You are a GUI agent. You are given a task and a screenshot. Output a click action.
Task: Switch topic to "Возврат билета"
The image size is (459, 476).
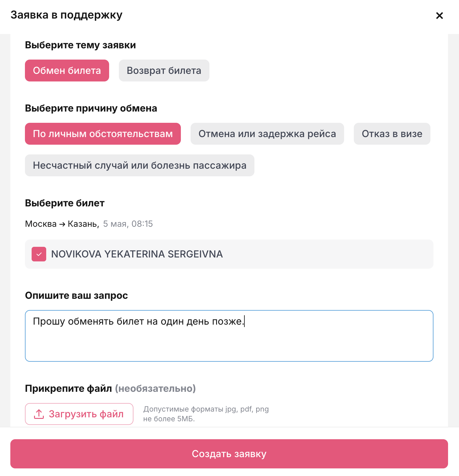(x=164, y=71)
